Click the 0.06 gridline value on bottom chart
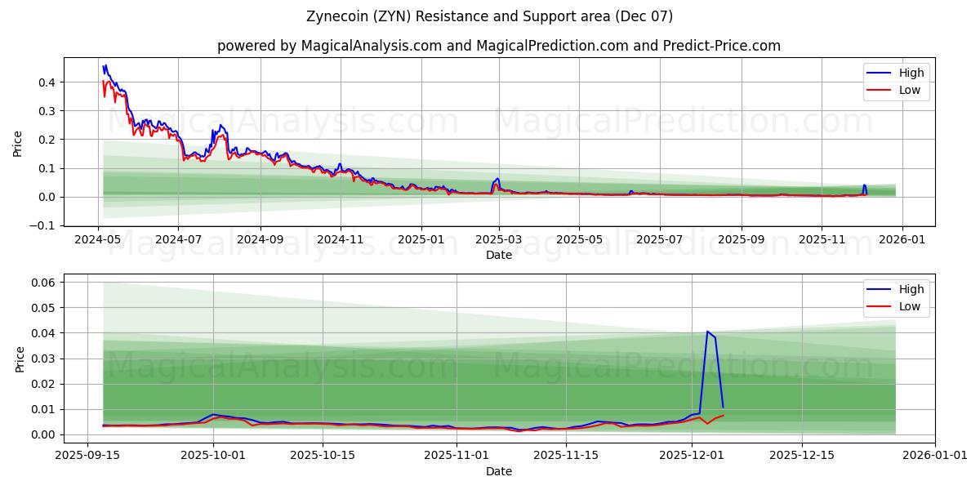980x490 pixels. tap(45, 283)
